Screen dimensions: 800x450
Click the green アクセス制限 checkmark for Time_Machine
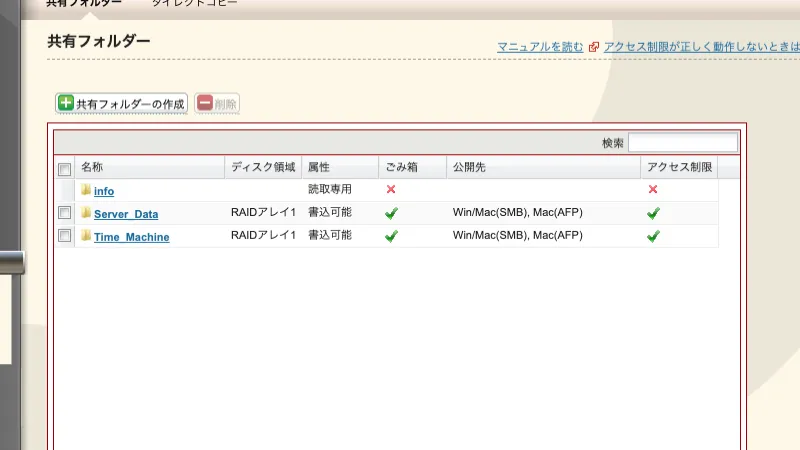pos(653,236)
